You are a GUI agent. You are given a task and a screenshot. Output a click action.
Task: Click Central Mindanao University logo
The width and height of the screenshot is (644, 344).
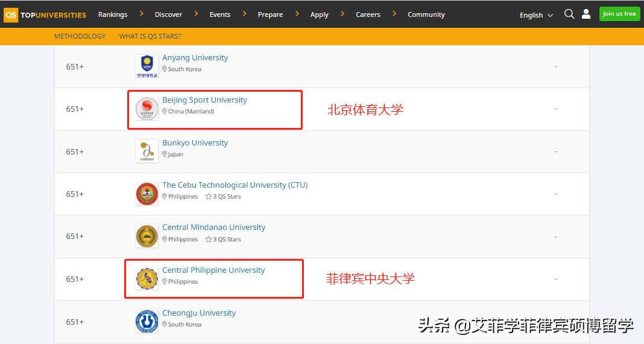[x=147, y=236]
